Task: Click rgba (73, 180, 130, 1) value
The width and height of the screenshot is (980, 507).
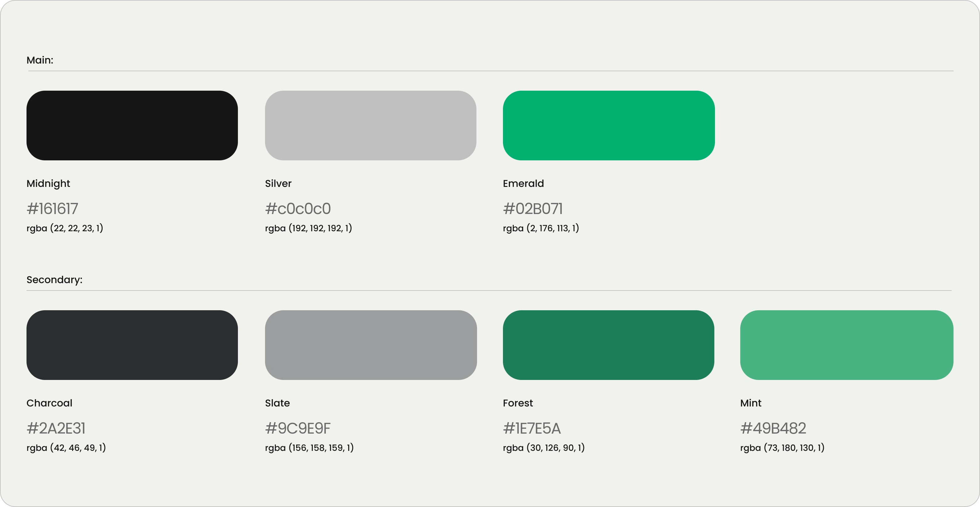Action: click(x=782, y=447)
